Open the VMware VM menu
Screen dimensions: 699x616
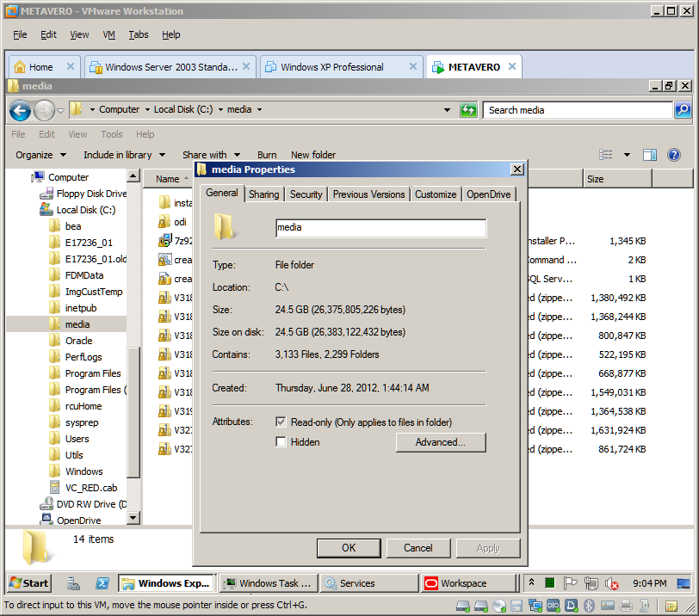(108, 34)
